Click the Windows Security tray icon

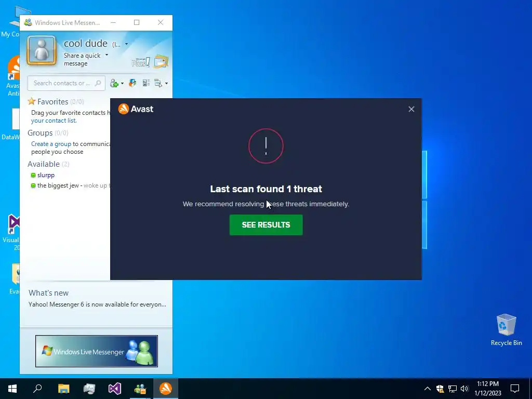click(x=440, y=389)
